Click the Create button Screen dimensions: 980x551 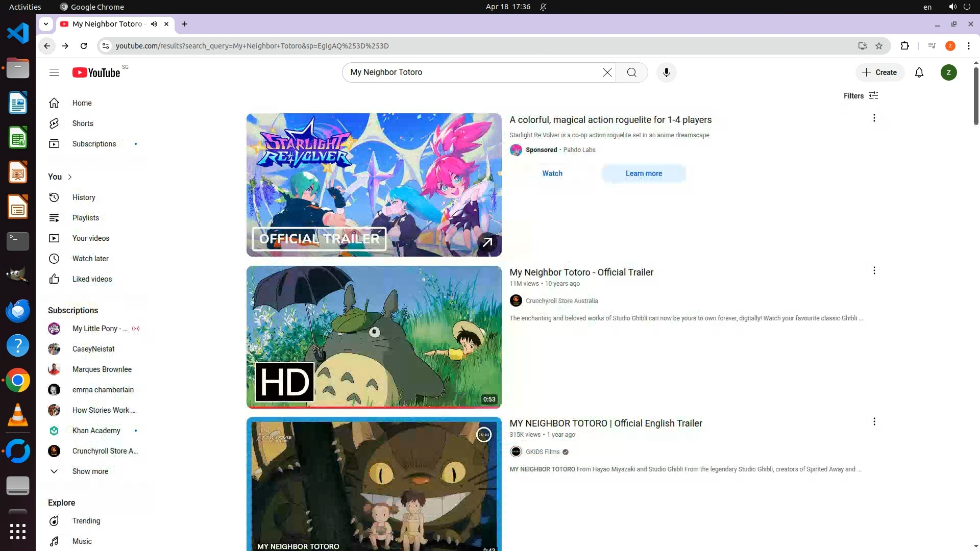click(879, 72)
